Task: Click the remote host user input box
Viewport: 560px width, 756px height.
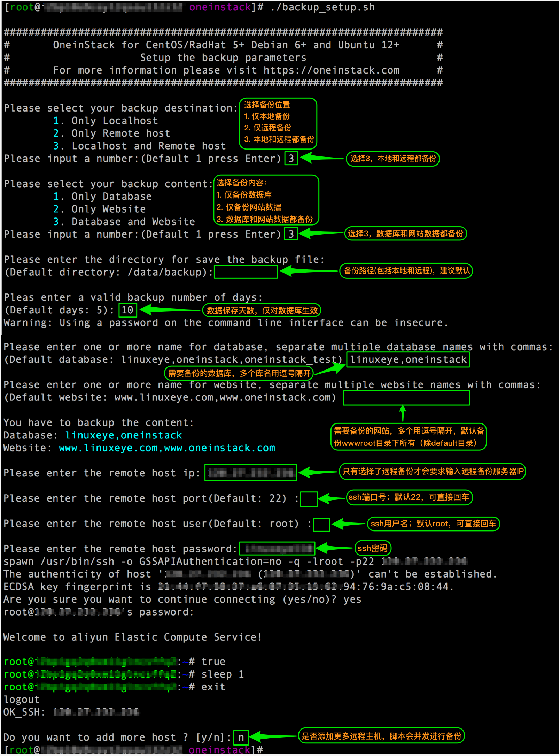Action: pos(321,525)
